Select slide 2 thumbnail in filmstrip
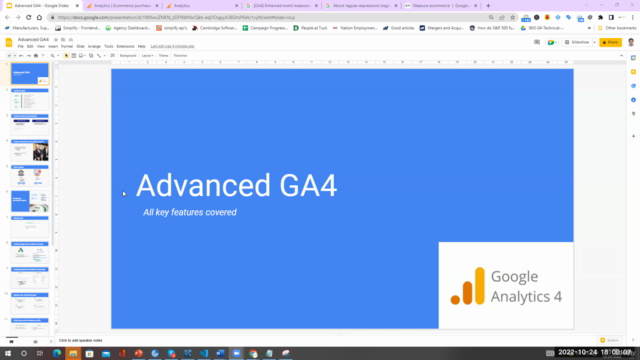640x360 pixels. point(30,99)
